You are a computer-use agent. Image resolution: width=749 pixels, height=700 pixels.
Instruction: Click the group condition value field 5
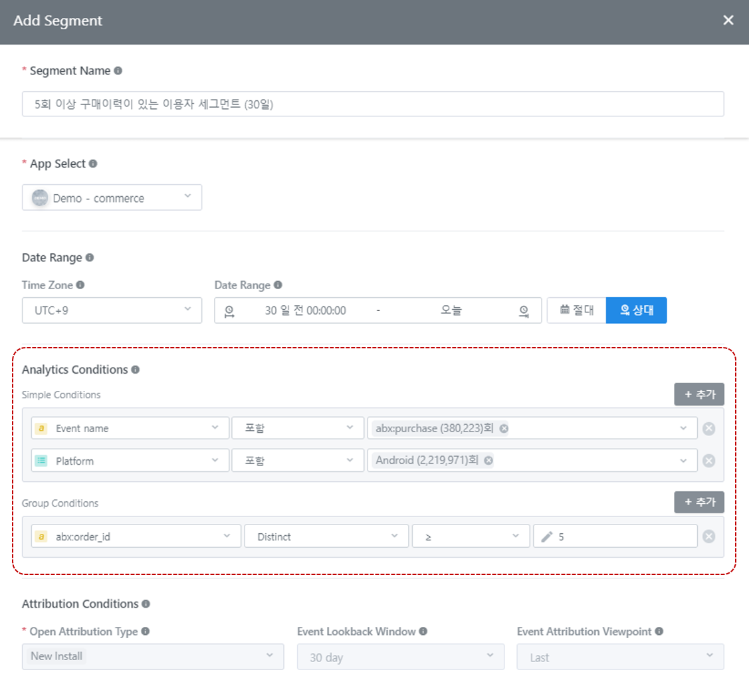615,536
